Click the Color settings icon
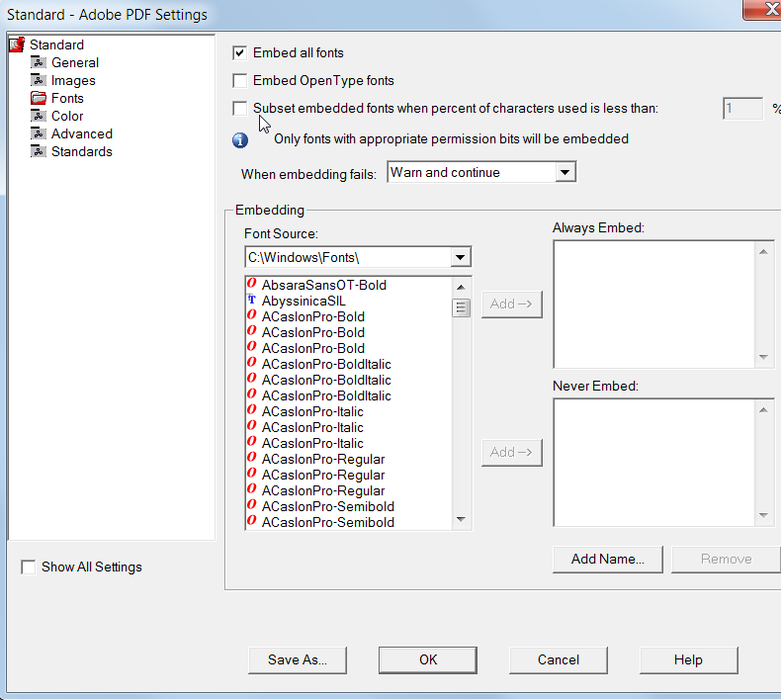781x700 pixels. pyautogui.click(x=38, y=116)
